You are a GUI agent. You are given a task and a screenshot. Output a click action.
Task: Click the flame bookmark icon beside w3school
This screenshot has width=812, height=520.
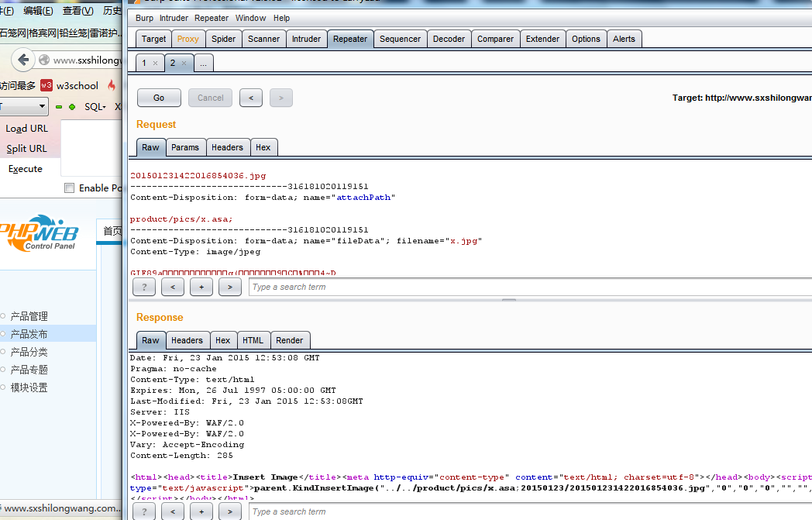click(x=112, y=85)
